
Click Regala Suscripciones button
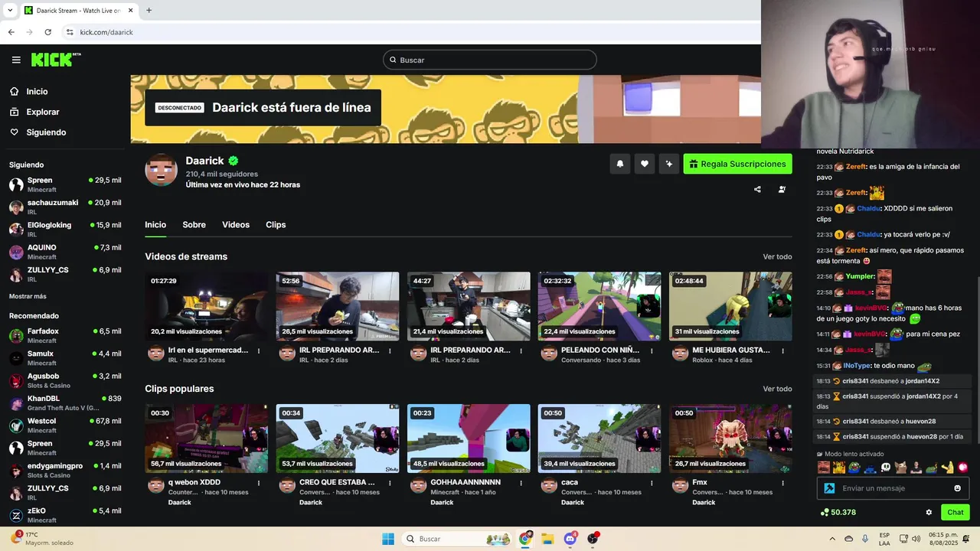point(737,164)
